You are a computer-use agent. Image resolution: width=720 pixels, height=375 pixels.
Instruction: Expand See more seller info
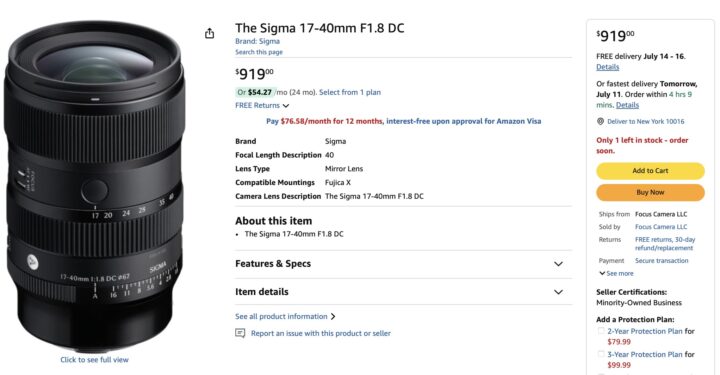pyautogui.click(x=616, y=273)
